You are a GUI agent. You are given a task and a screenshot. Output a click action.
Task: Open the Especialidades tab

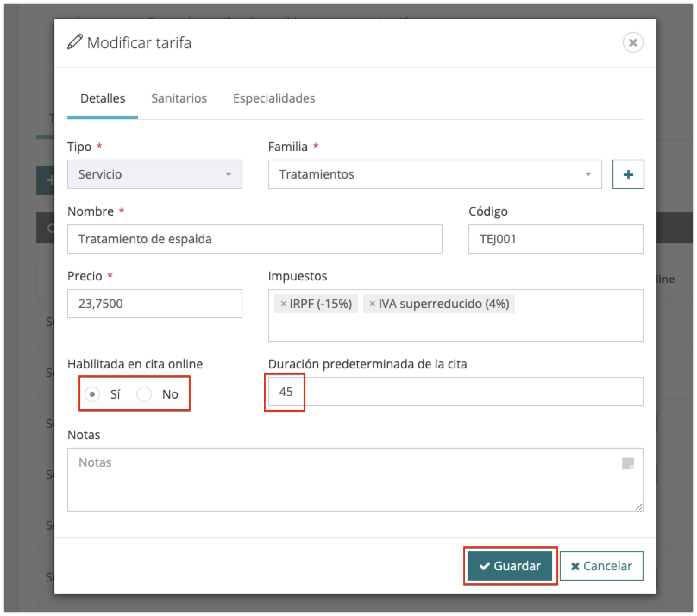274,99
